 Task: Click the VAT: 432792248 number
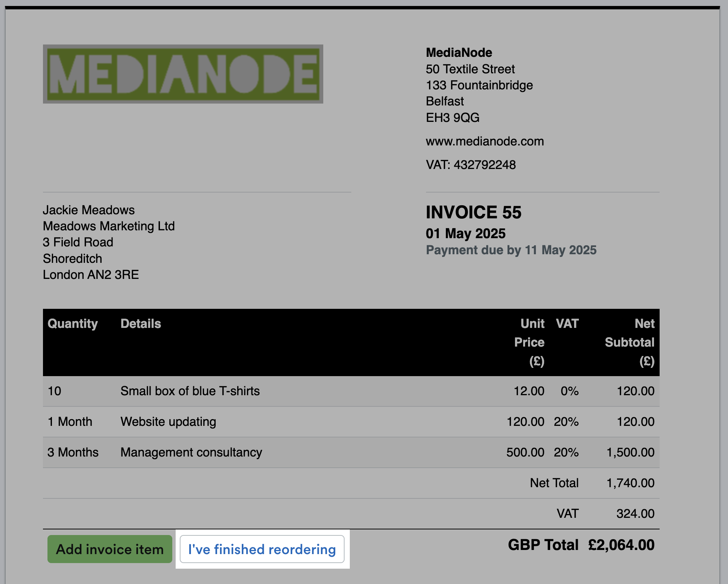tap(471, 165)
